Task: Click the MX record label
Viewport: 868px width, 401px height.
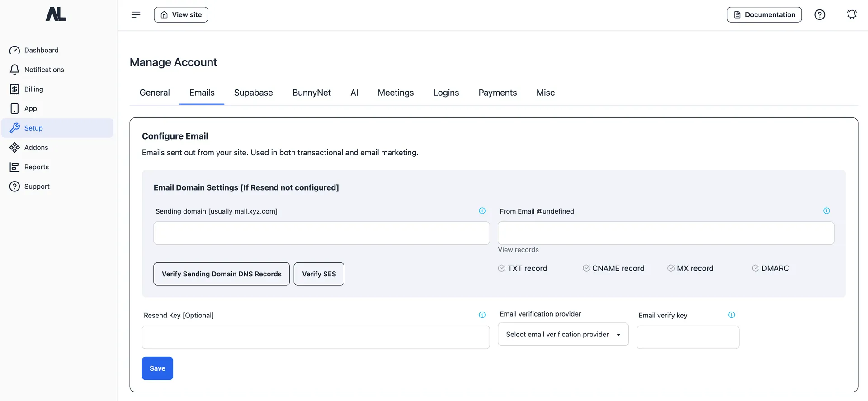Action: click(695, 268)
